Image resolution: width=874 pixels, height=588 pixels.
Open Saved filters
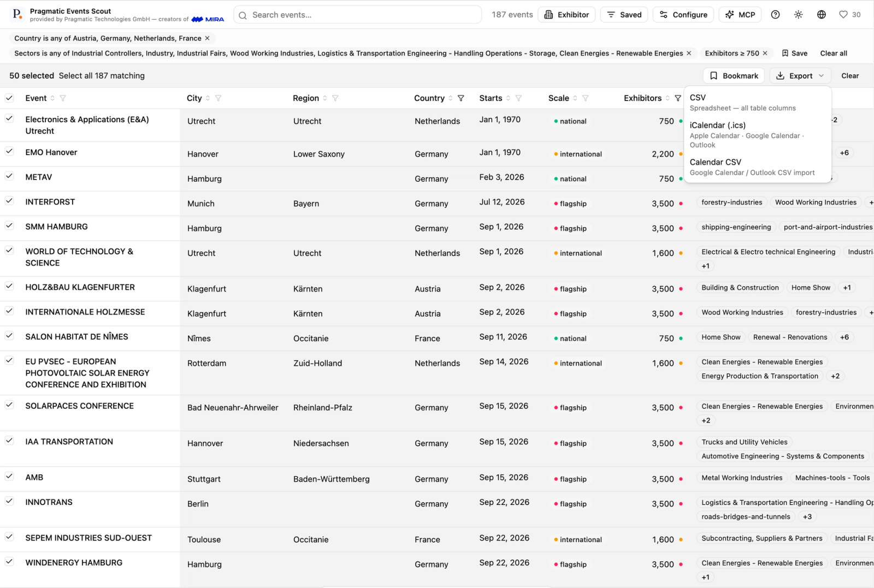coord(624,15)
